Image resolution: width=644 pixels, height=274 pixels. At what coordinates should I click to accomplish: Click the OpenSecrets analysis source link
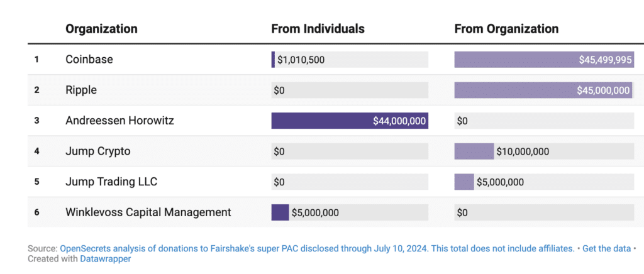pyautogui.click(x=317, y=248)
